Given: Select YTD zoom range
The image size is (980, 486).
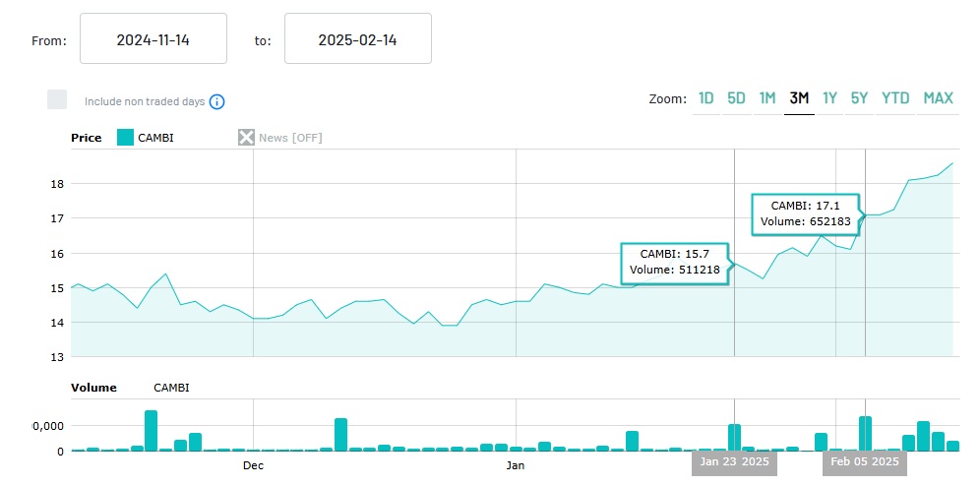Looking at the screenshot, I should pos(895,98).
